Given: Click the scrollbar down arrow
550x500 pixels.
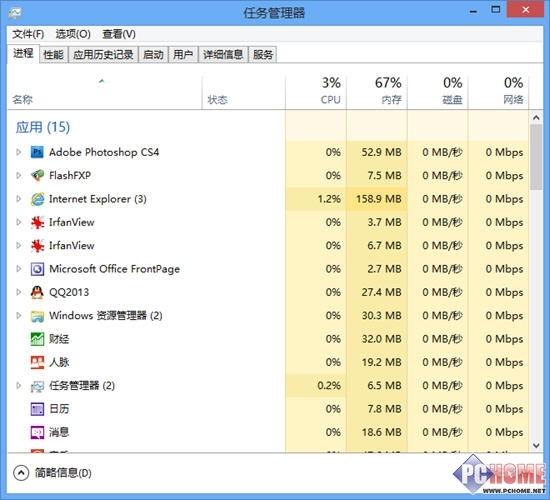Looking at the screenshot, I should pyautogui.click(x=536, y=446).
